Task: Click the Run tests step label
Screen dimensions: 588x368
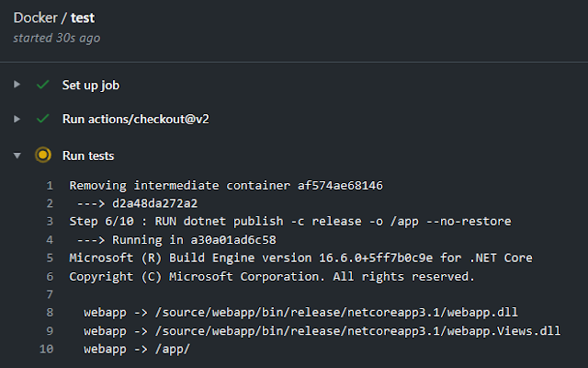Action: [88, 155]
